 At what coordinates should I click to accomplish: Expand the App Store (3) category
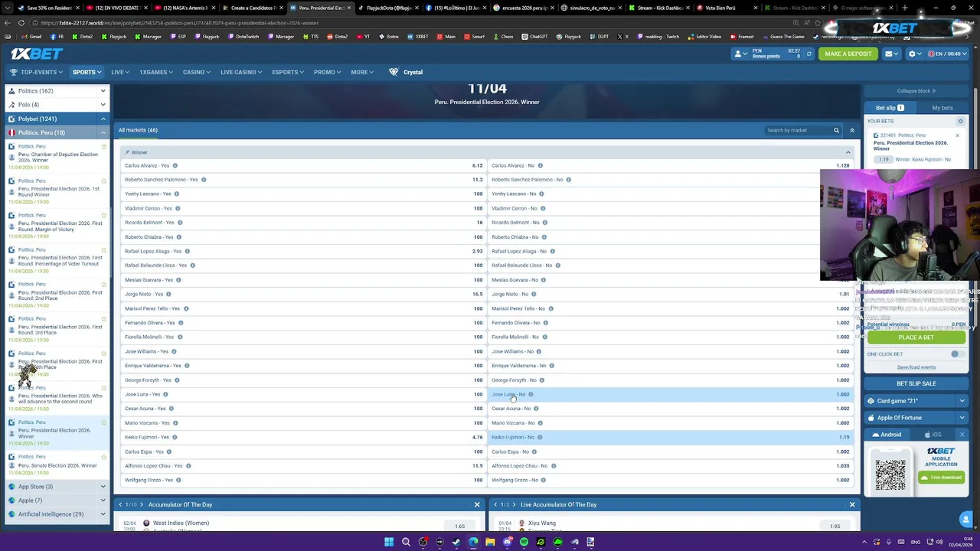(x=103, y=487)
